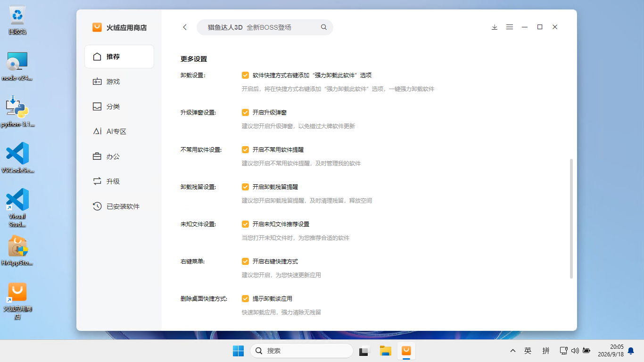The image size is (644, 362).
Task: Click the 删除桌面快捷方式: label
Action: 204,299
